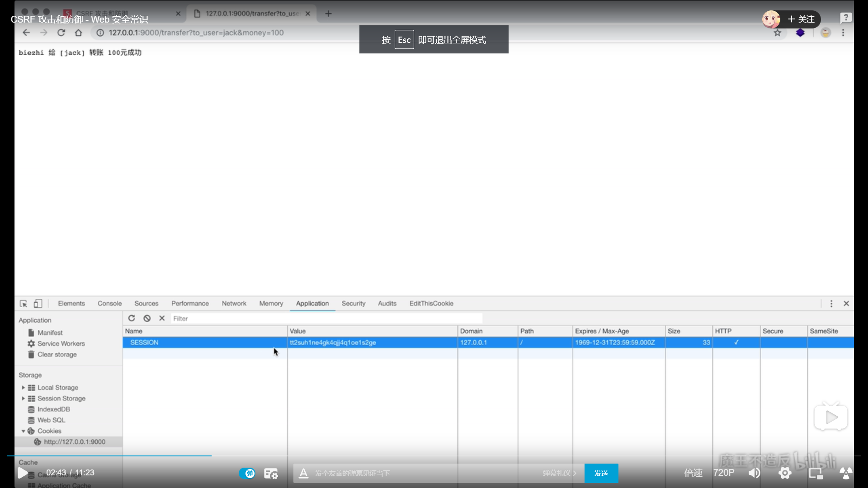Open video settings gear icon
Viewport: 868px width, 488px height.
[x=785, y=473]
